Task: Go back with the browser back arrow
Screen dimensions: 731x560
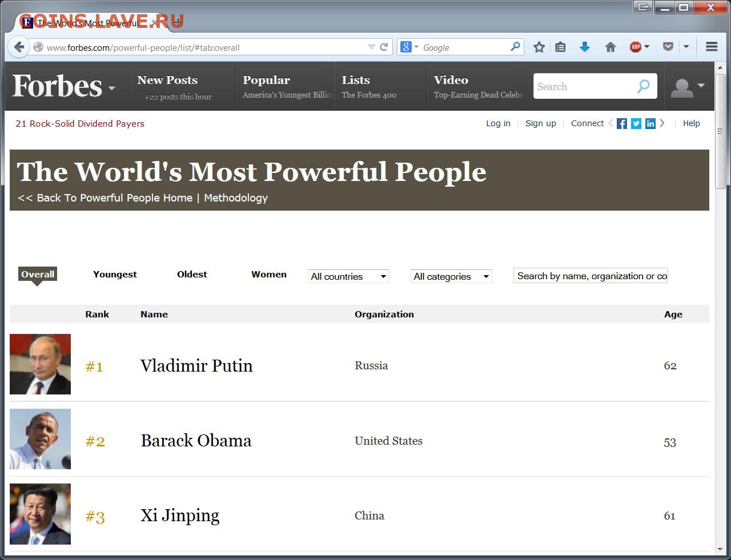Action: [x=18, y=47]
